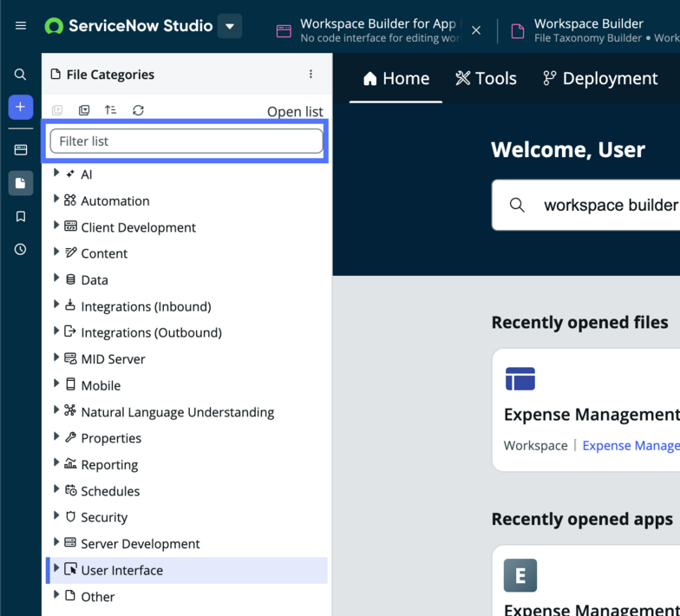Click the Content pencil icon
This screenshot has height=616, width=680.
(x=70, y=252)
